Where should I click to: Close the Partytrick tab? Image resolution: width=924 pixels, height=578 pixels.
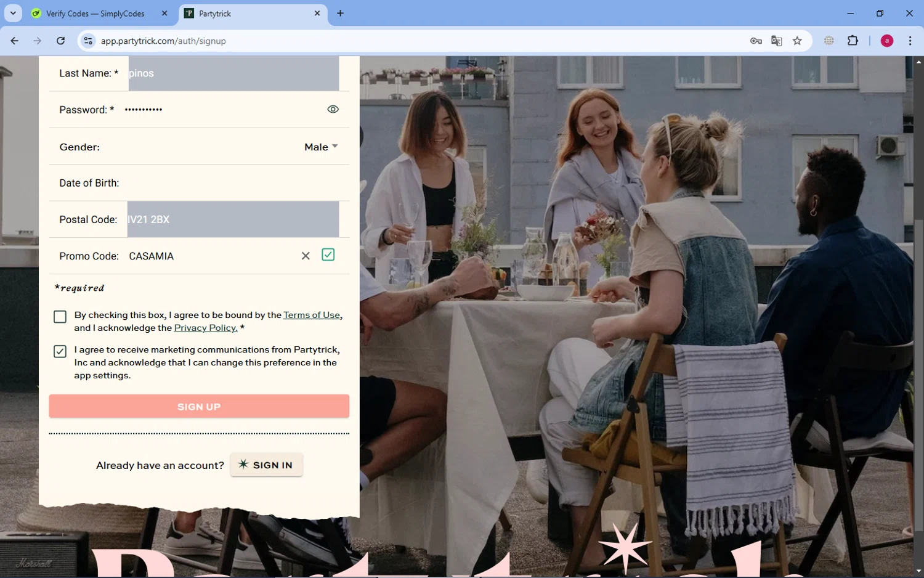pos(317,13)
